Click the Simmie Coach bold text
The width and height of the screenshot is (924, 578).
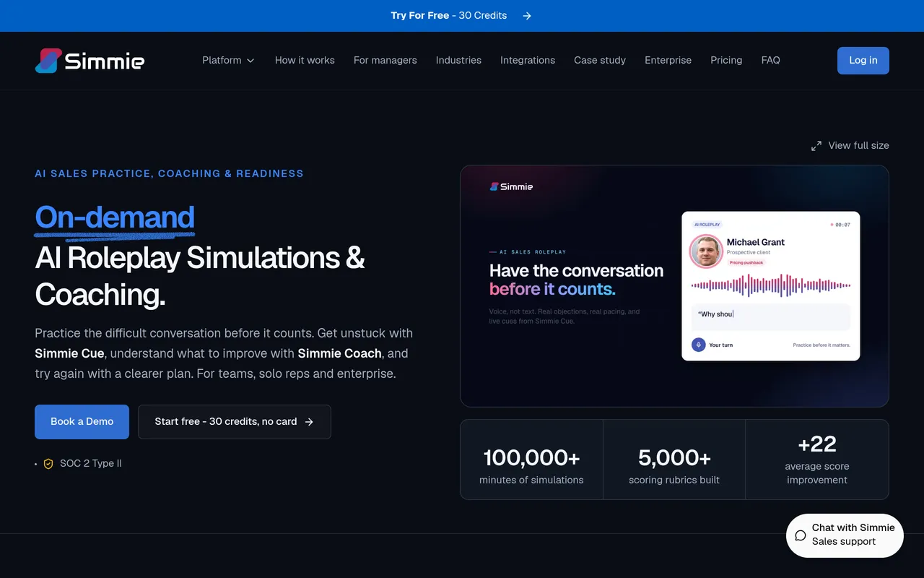pyautogui.click(x=339, y=353)
